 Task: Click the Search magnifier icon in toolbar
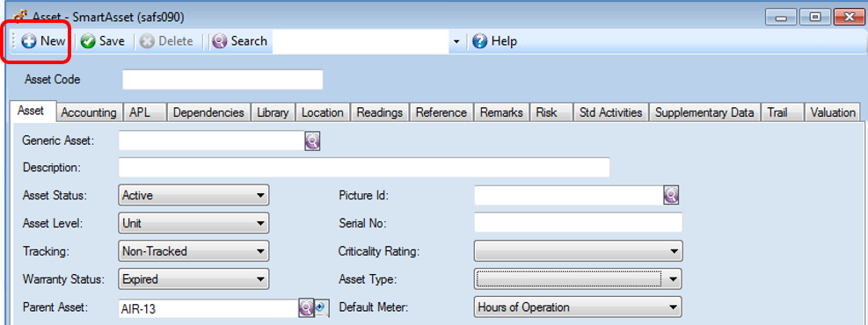point(220,41)
